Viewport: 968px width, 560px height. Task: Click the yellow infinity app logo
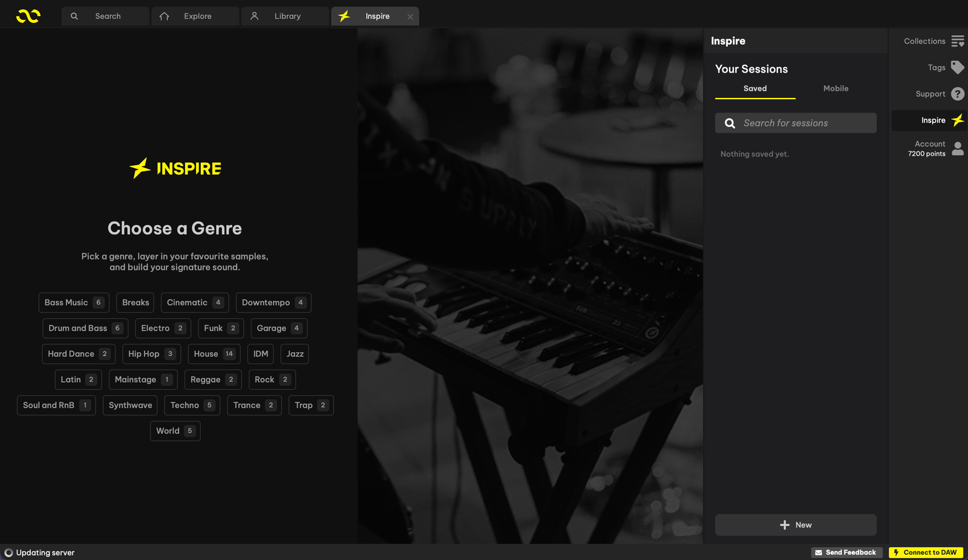point(28,16)
